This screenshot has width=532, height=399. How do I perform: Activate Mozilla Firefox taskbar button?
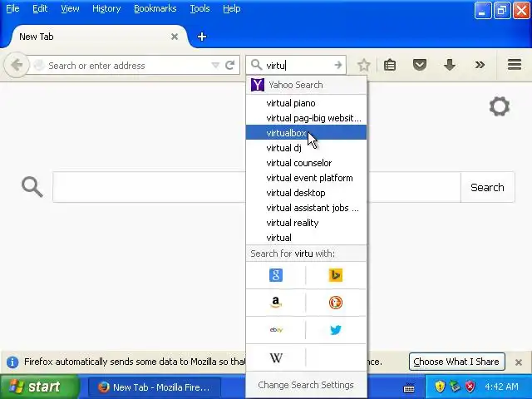(x=155, y=387)
